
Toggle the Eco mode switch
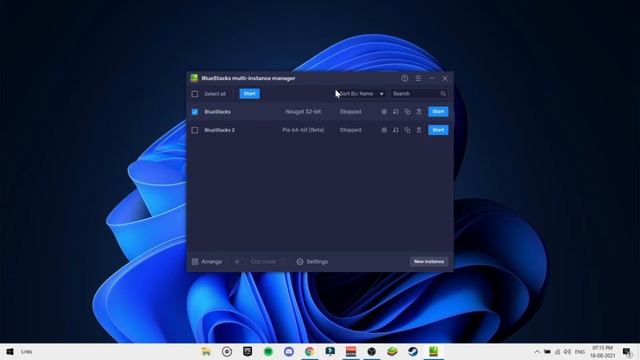pos(240,262)
